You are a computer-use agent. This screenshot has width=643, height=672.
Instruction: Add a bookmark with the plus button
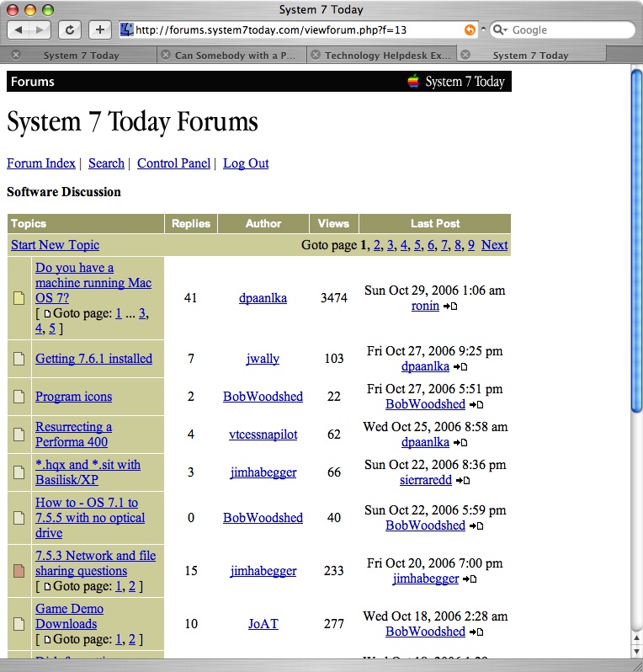point(100,30)
